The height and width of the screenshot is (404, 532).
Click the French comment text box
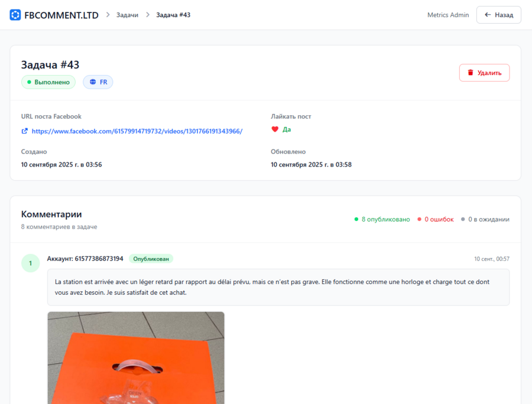[x=278, y=287]
